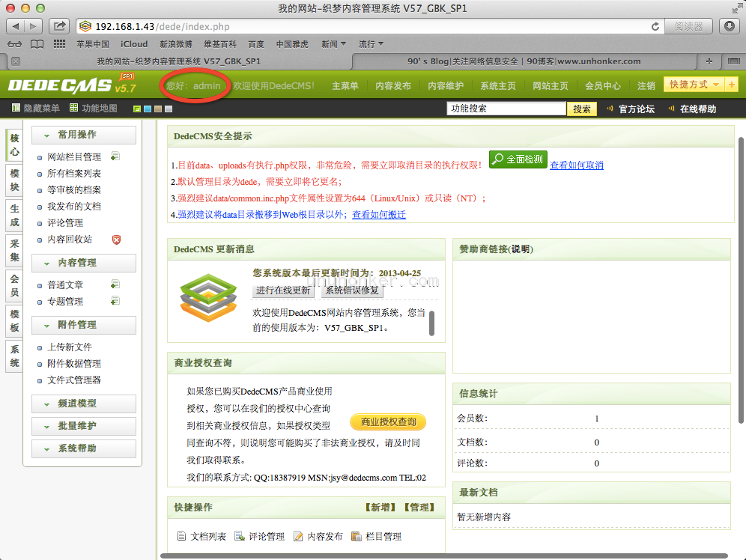The width and height of the screenshot is (746, 560).
Task: Open the 新闻 bookmarks folder dropdown
Action: point(333,44)
